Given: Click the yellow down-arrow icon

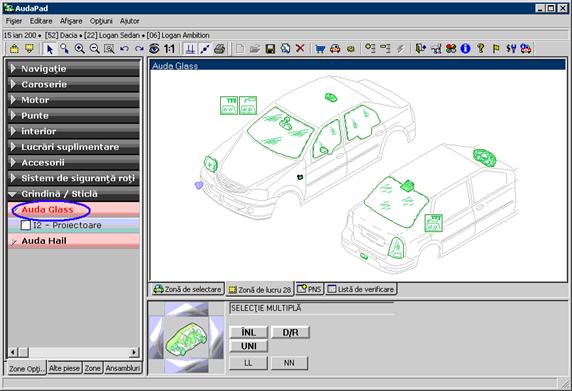Looking at the screenshot, I should (x=29, y=49).
